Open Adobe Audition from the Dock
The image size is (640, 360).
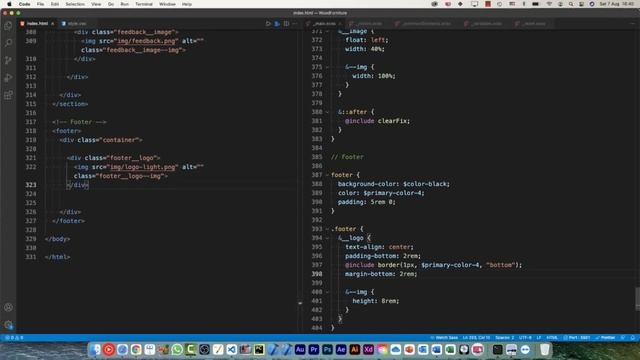point(300,349)
